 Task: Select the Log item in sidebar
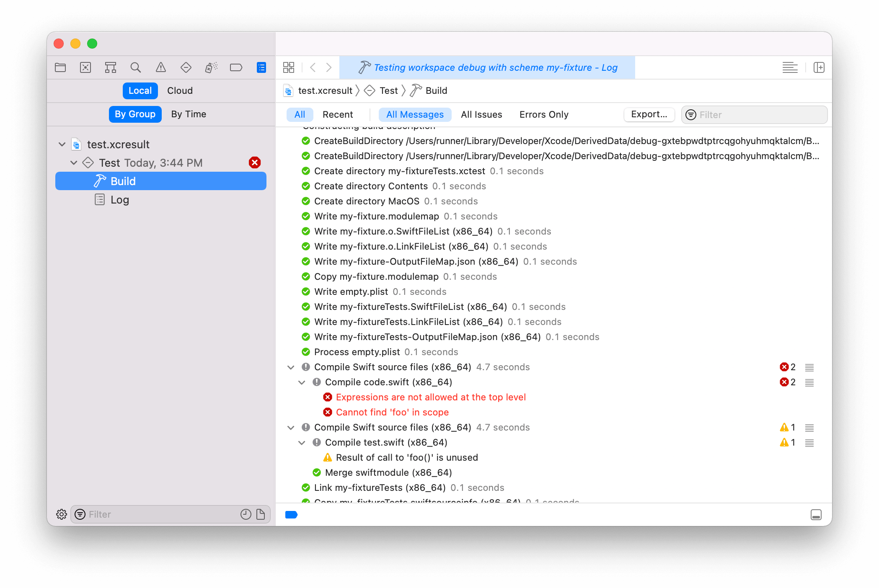click(x=119, y=200)
